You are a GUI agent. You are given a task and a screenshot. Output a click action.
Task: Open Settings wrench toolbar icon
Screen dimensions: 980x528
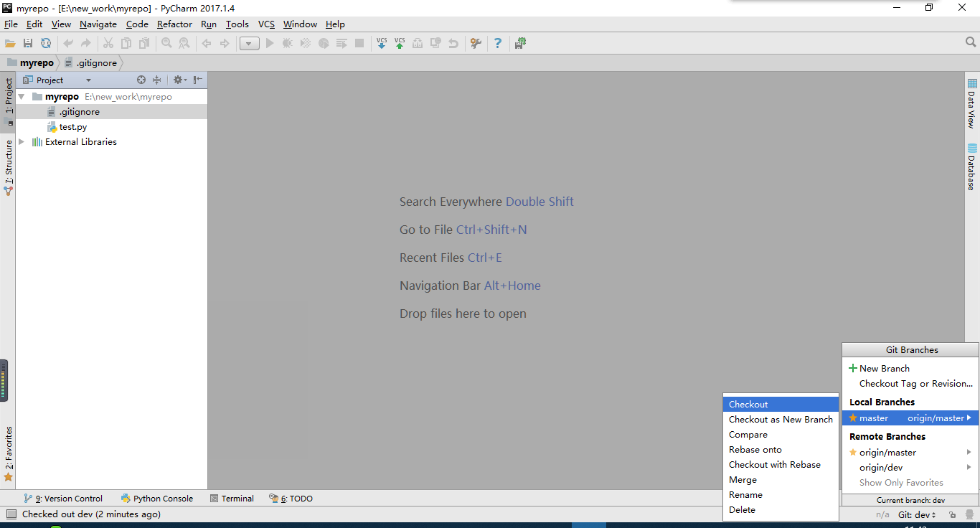click(476, 44)
